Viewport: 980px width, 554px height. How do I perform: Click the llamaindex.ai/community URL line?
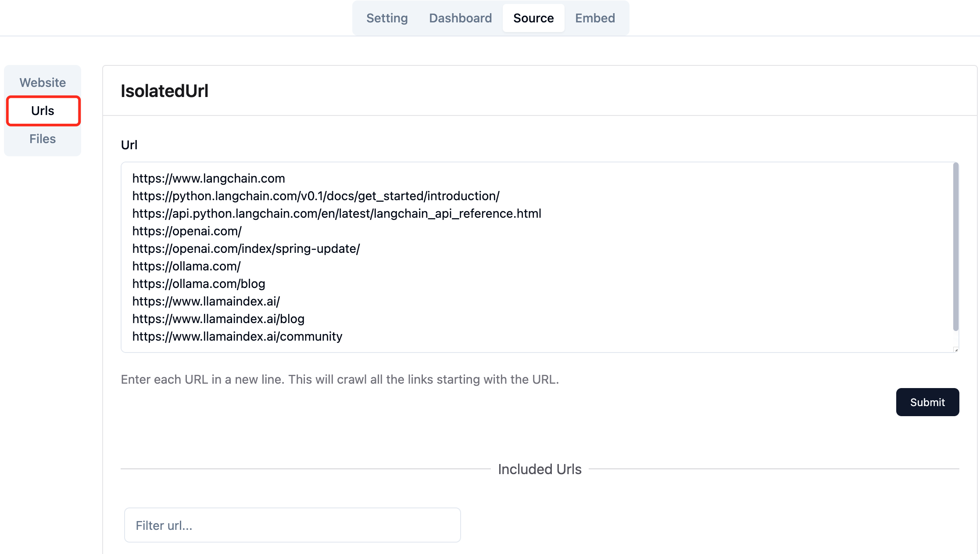[237, 336]
